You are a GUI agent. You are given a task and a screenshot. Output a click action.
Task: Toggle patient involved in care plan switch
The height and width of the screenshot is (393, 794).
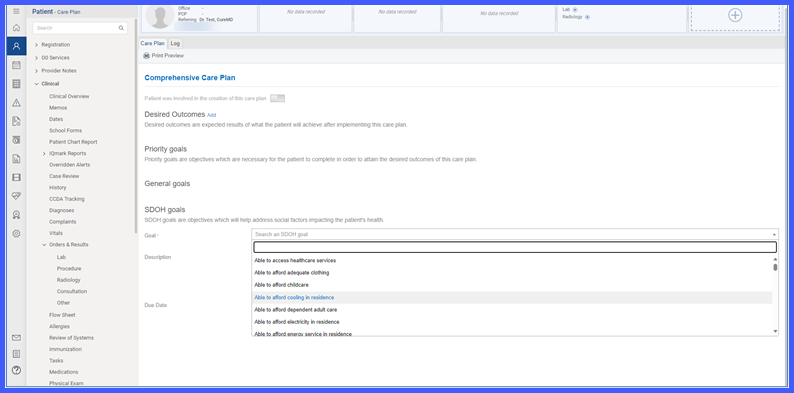click(x=277, y=98)
